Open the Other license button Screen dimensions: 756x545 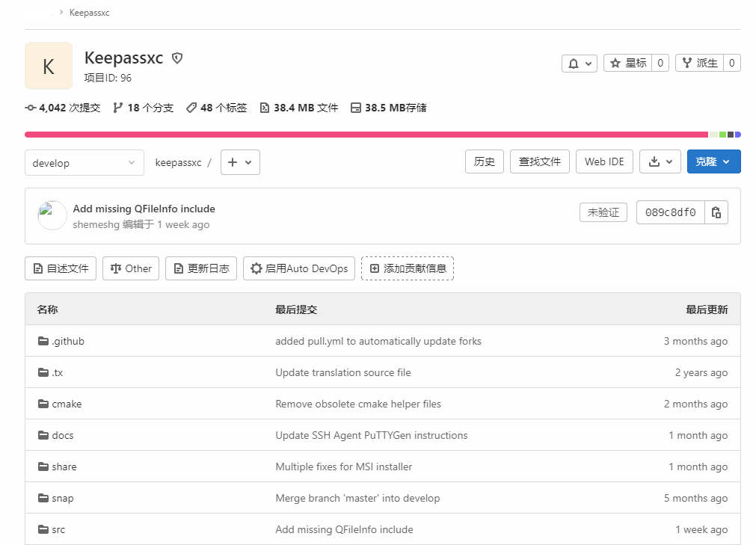[131, 268]
